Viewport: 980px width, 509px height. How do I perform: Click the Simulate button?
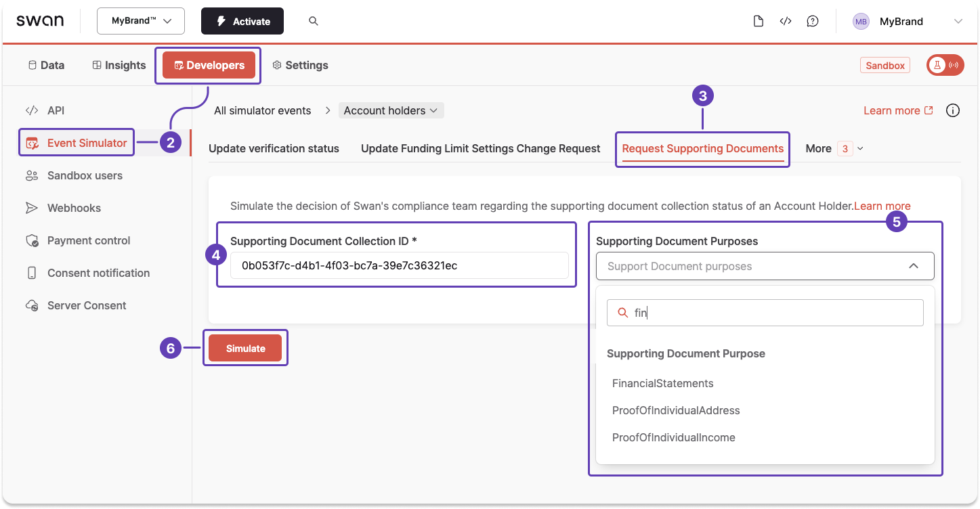click(245, 348)
